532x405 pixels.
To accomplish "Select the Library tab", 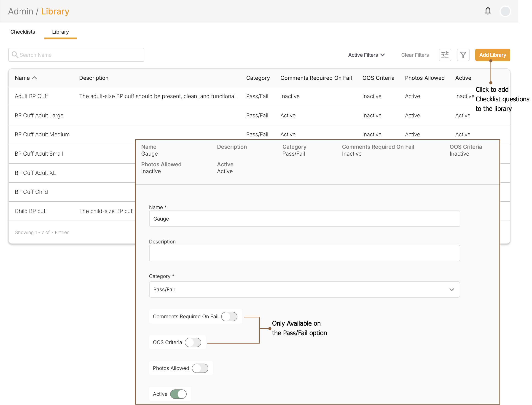I will click(60, 32).
